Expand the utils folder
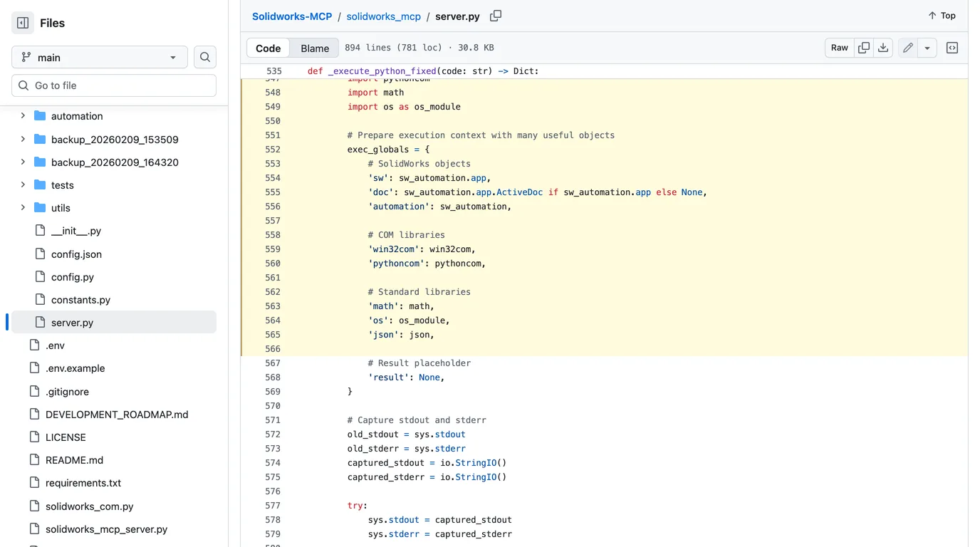 [x=23, y=207]
